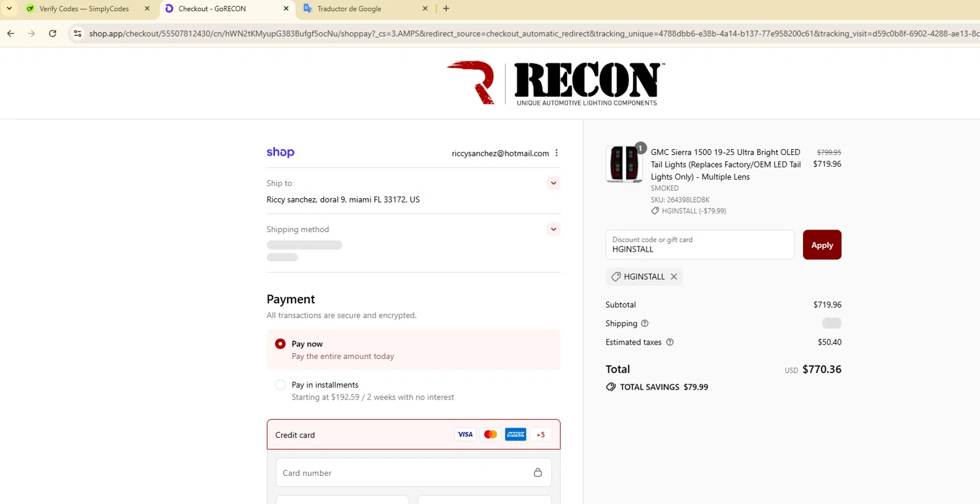This screenshot has height=504, width=980.
Task: Close the Verify Codes — SimplyCodes tab
Action: [147, 8]
